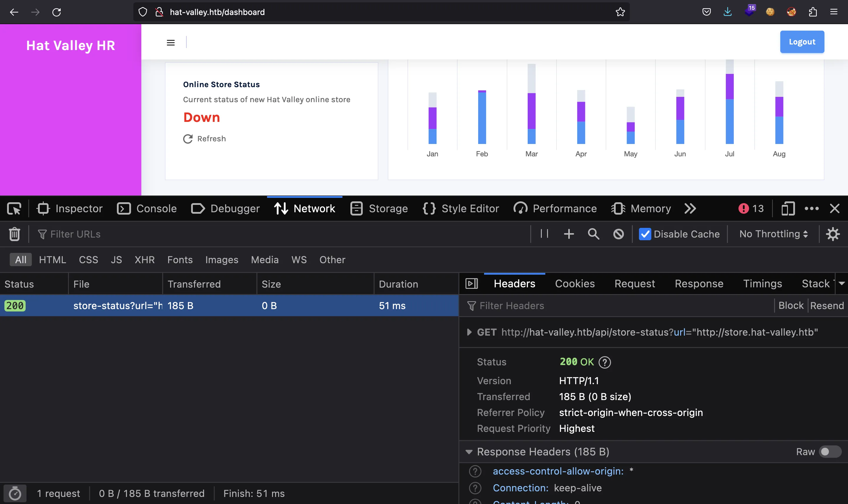
Task: Go back with the browser back arrow
Action: (x=14, y=12)
